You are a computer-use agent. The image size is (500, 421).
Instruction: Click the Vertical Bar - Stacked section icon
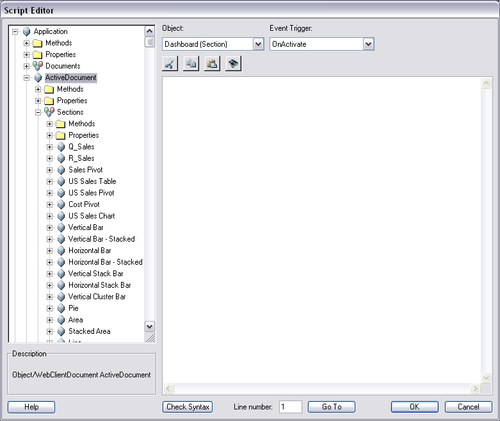click(61, 239)
